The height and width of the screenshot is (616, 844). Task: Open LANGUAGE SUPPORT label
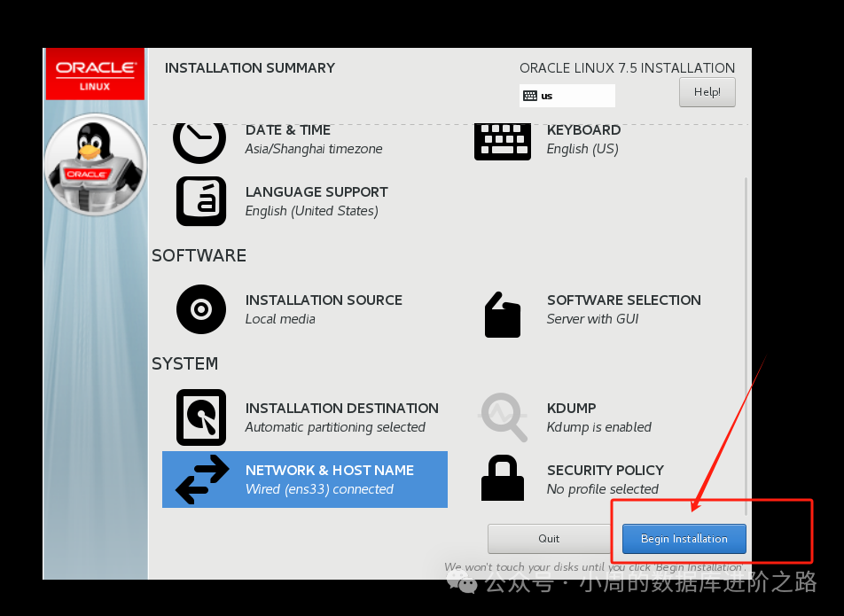(316, 192)
